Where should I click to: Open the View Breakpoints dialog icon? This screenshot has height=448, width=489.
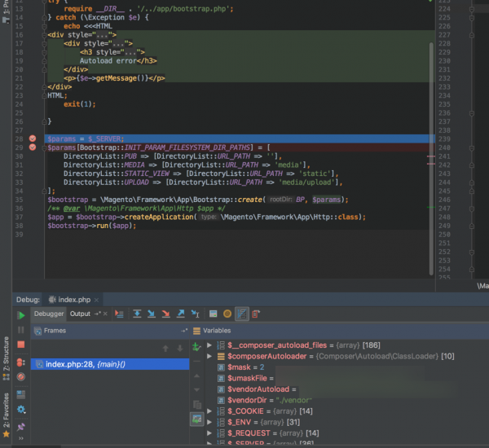click(21, 362)
